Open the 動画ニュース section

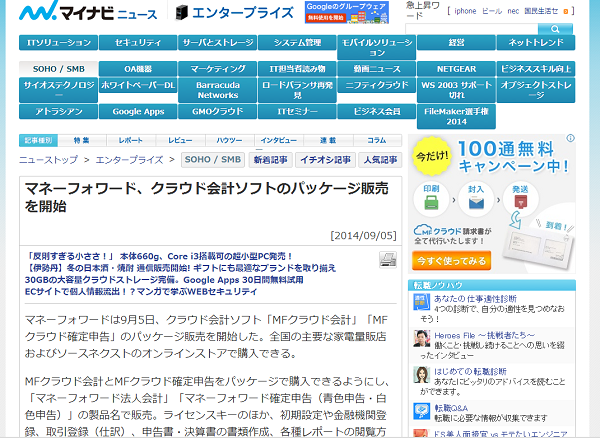coord(377,69)
